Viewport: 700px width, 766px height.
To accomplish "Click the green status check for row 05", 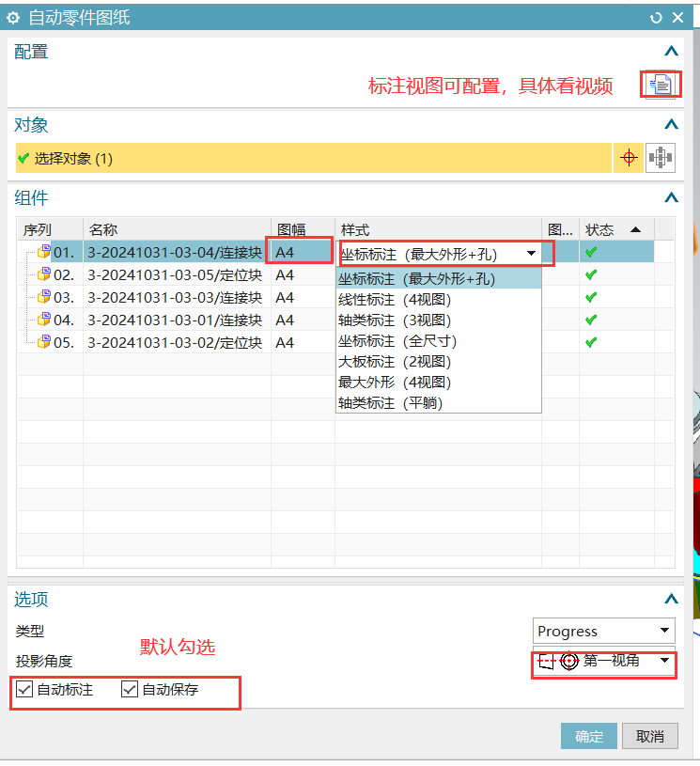I will coord(591,342).
